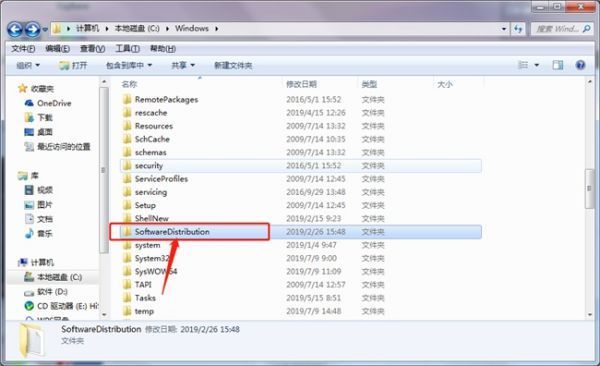Open the 视频 library

(38, 190)
